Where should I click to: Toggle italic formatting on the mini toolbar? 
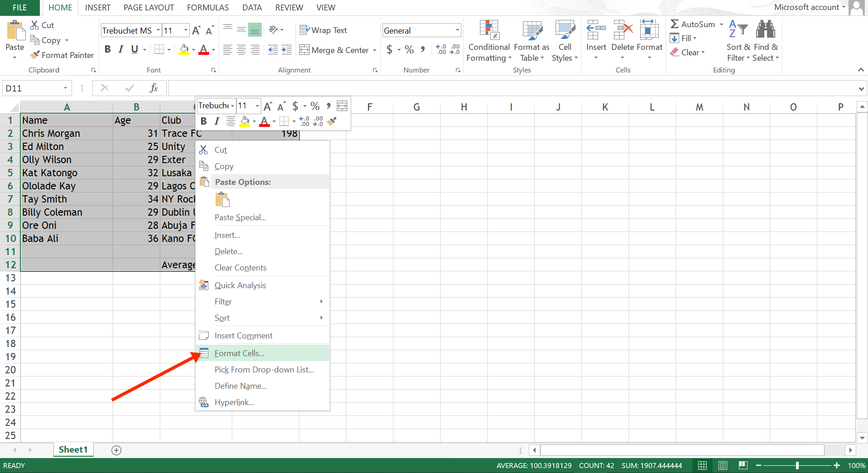click(x=216, y=121)
